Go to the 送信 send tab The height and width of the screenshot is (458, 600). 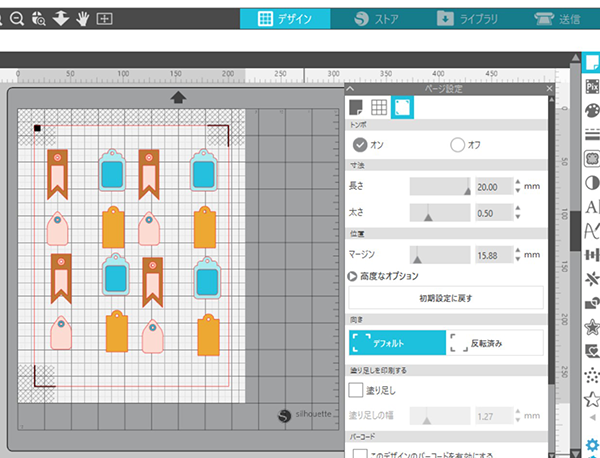pos(557,18)
